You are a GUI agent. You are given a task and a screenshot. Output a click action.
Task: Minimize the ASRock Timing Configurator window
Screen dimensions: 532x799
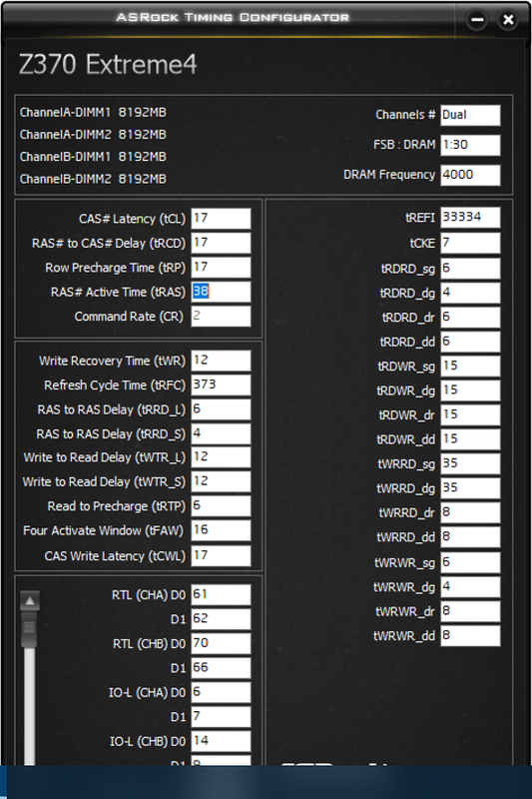477,20
